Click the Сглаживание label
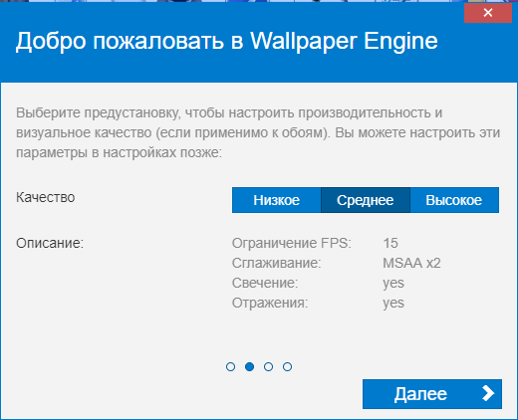This screenshot has width=518, height=420. tap(277, 263)
